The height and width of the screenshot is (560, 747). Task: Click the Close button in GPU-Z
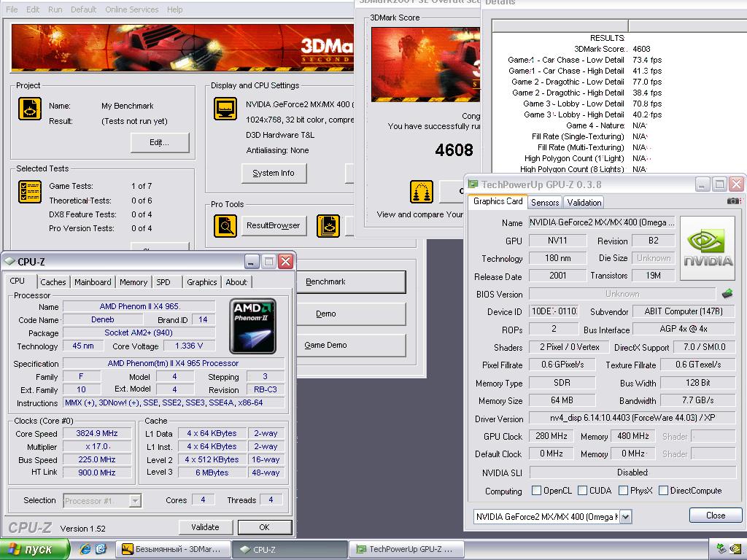pos(716,516)
